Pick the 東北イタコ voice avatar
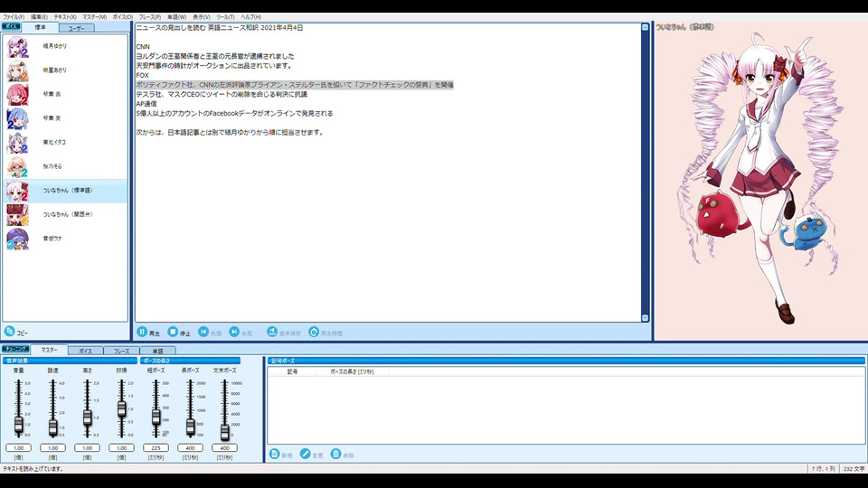 pos(17,143)
